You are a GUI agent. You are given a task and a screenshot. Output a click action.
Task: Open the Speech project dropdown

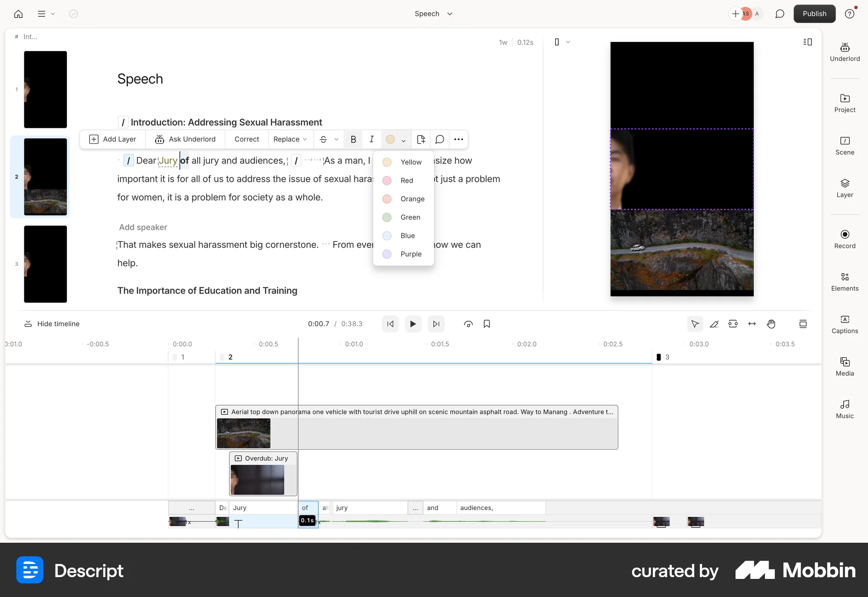click(x=433, y=14)
